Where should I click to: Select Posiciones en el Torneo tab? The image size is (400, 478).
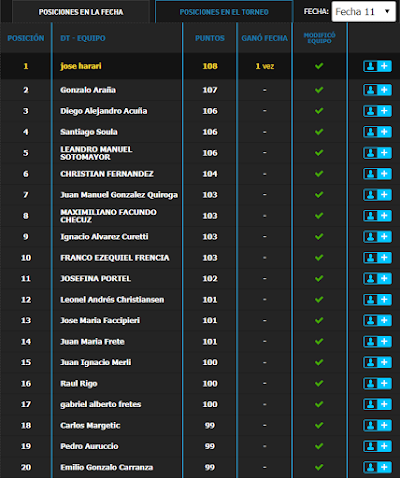point(224,12)
